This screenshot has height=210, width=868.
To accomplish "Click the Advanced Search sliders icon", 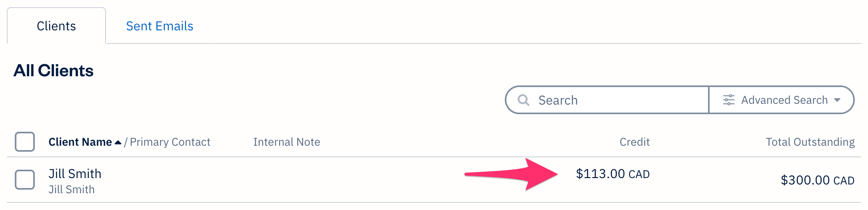I will click(x=729, y=100).
